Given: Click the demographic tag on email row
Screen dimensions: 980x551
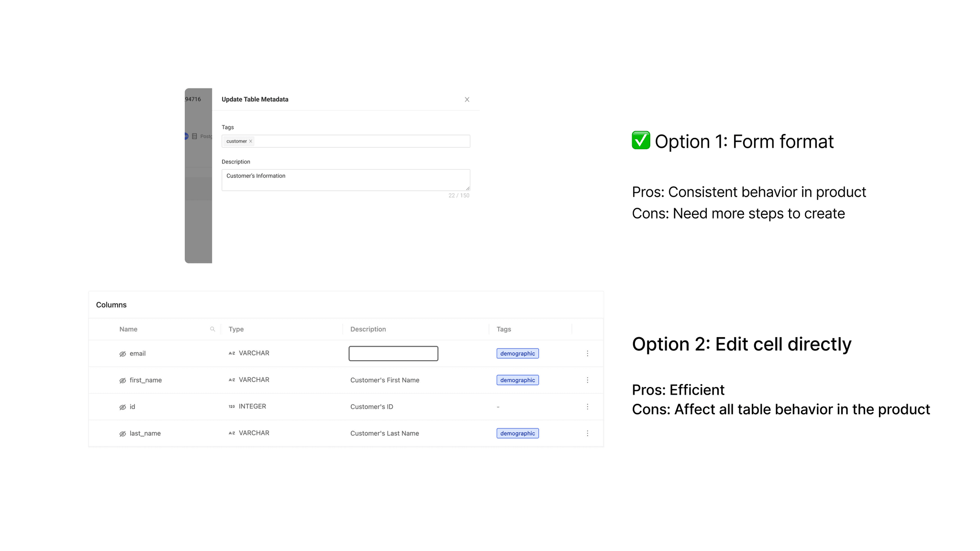Looking at the screenshot, I should point(517,353).
